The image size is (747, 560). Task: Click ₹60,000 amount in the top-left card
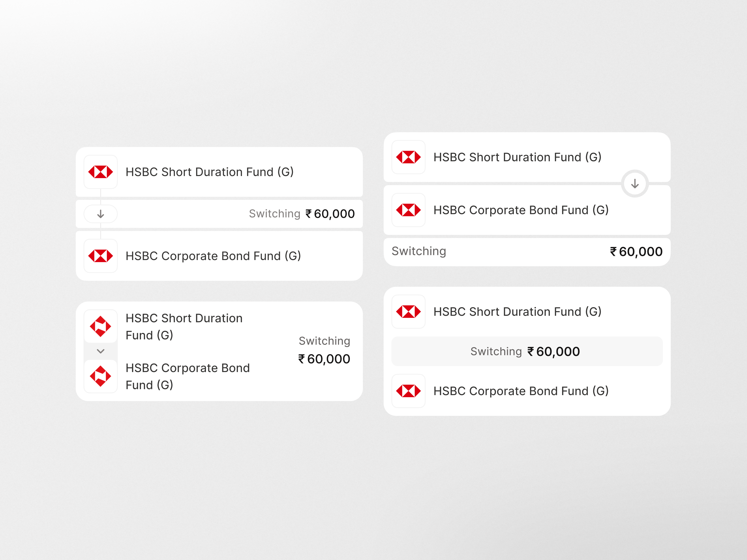coord(330,214)
